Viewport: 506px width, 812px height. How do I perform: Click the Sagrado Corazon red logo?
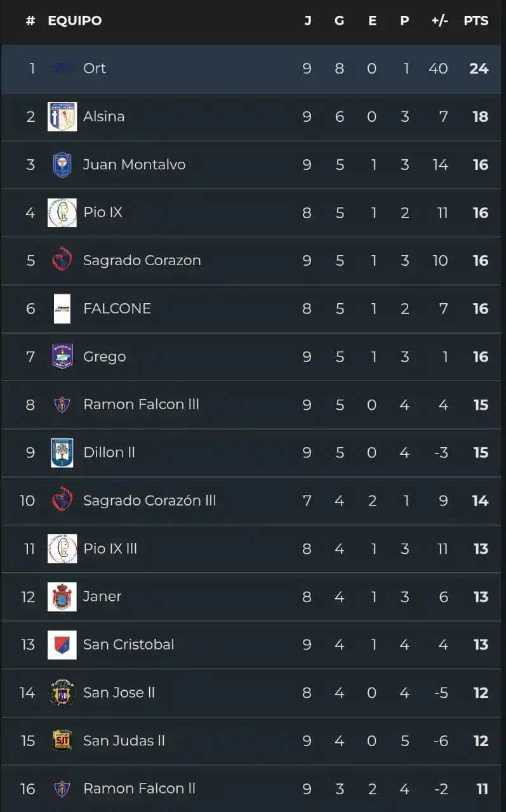tap(62, 261)
